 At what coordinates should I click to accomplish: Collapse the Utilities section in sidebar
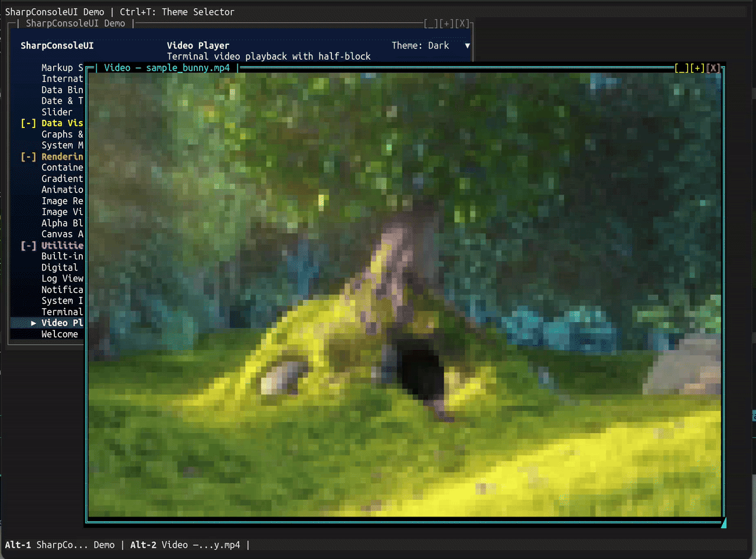tap(27, 245)
